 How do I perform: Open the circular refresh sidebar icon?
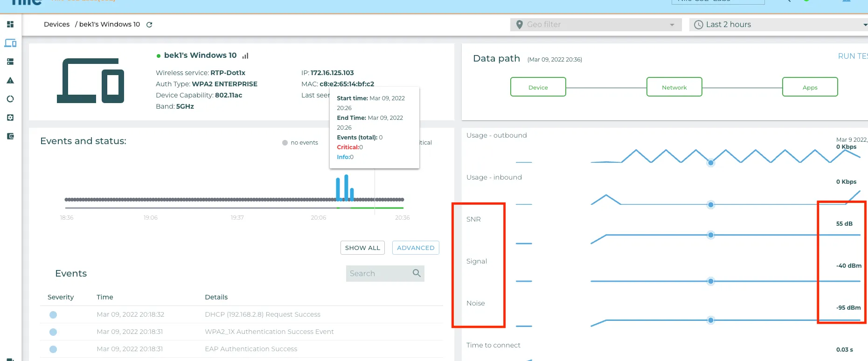click(10, 99)
